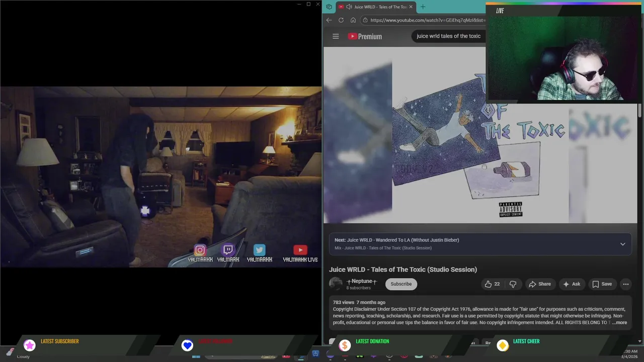
Task: Open the Neptune channel avatar
Action: click(336, 284)
